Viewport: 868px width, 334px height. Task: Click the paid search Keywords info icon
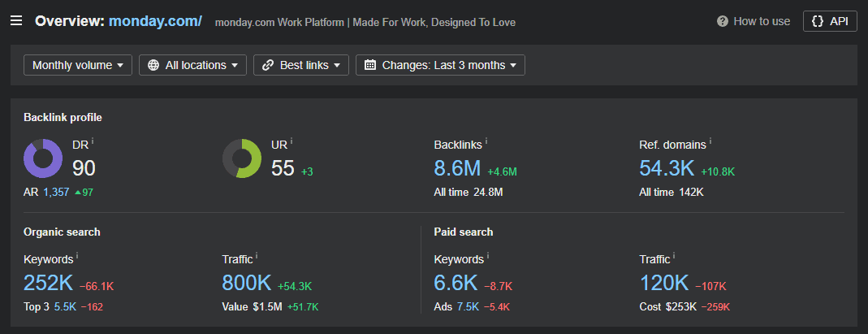(x=487, y=257)
